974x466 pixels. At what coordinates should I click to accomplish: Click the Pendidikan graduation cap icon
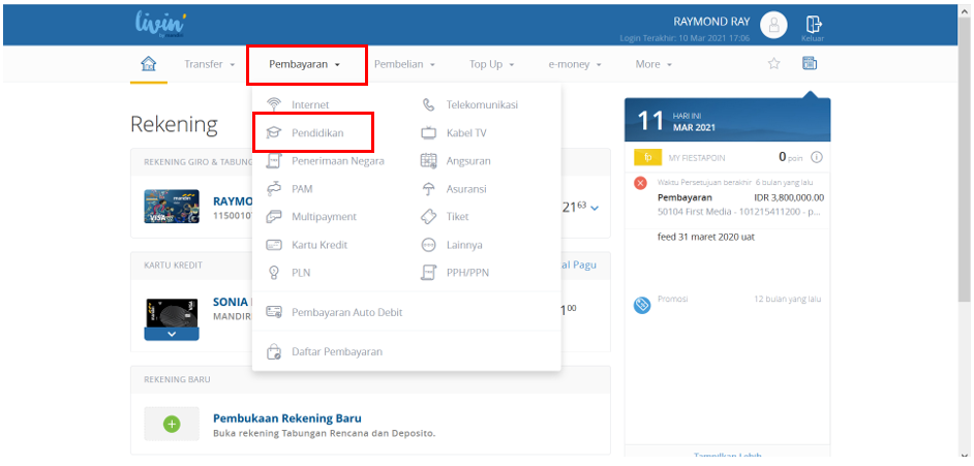coord(274,132)
